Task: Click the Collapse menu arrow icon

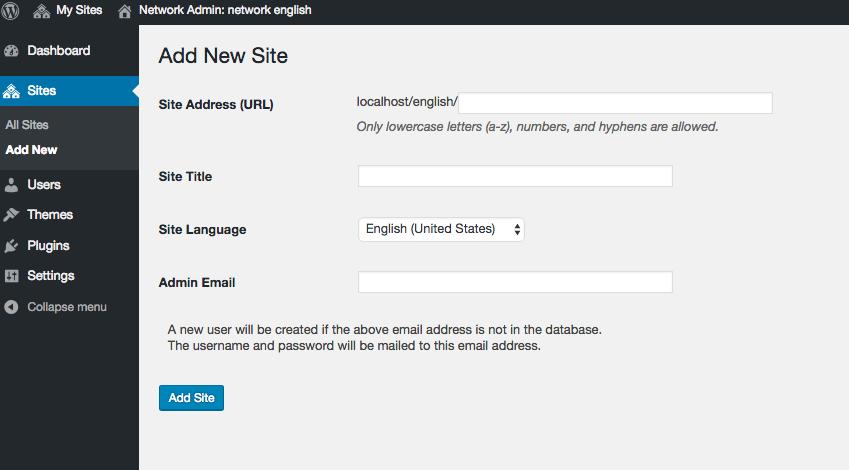Action: (x=11, y=307)
